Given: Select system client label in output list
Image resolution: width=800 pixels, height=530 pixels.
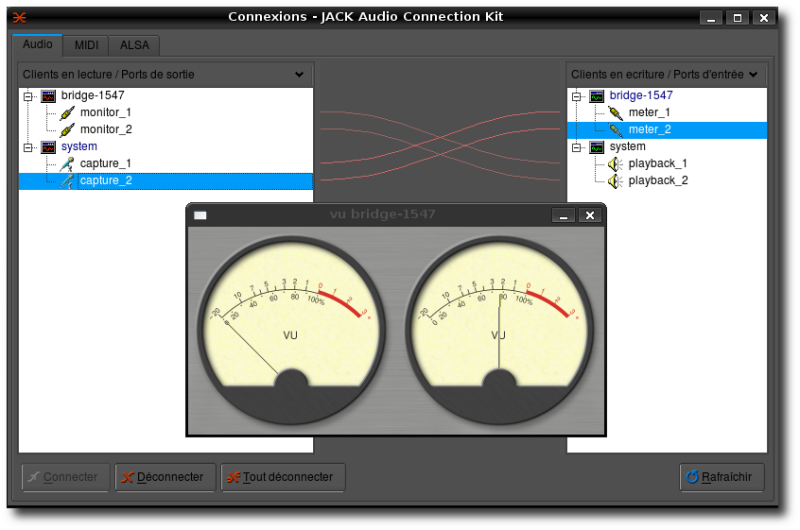Looking at the screenshot, I should pos(79,146).
